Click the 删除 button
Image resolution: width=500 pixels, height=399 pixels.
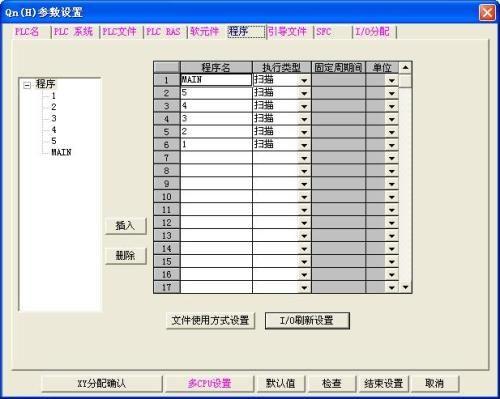(x=125, y=256)
